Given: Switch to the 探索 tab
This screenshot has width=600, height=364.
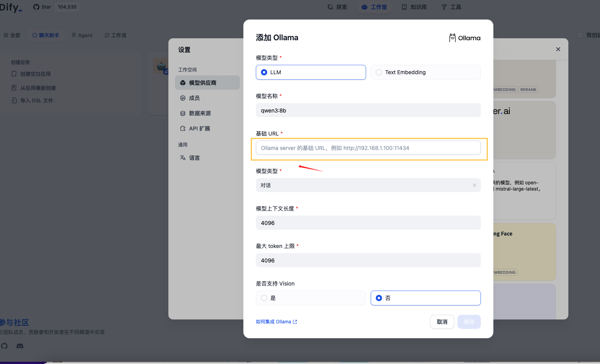Looking at the screenshot, I should [337, 7].
